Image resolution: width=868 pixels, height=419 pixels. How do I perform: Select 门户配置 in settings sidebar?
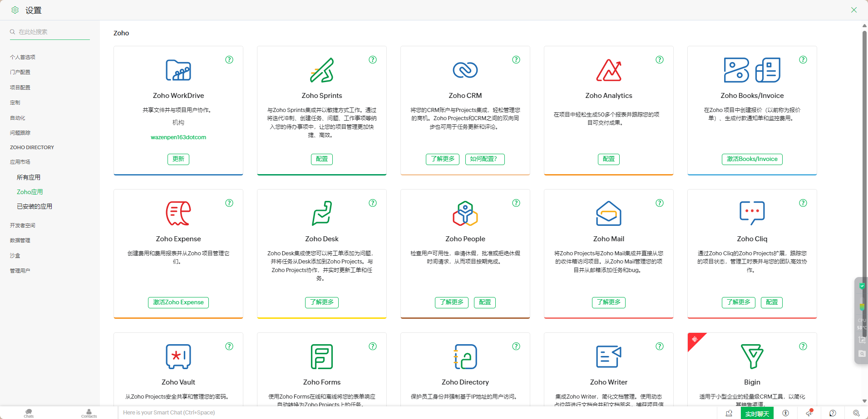tap(20, 72)
